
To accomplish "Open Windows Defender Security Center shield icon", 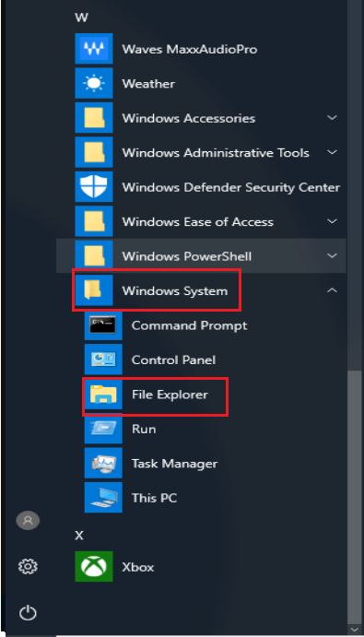I will 94,187.
